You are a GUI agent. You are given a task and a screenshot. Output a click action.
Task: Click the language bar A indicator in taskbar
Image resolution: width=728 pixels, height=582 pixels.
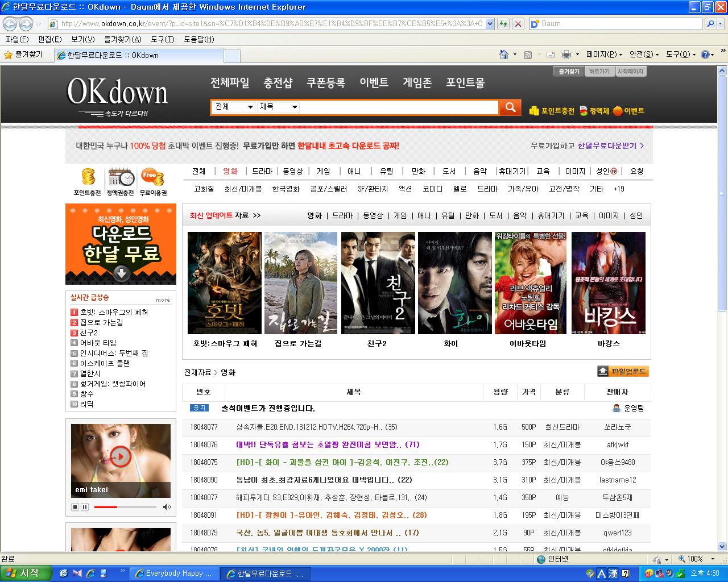coord(601,573)
